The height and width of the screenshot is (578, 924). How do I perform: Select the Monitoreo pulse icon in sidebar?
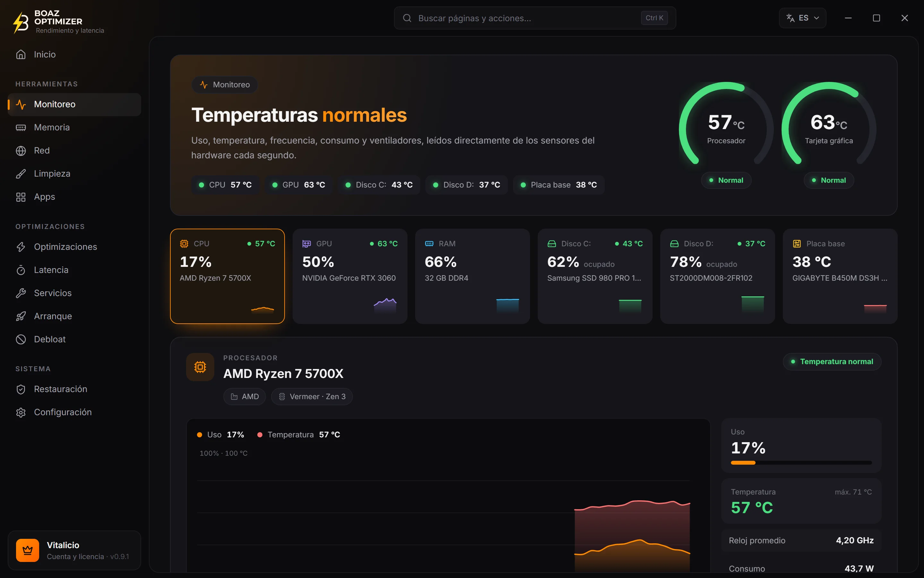21,104
